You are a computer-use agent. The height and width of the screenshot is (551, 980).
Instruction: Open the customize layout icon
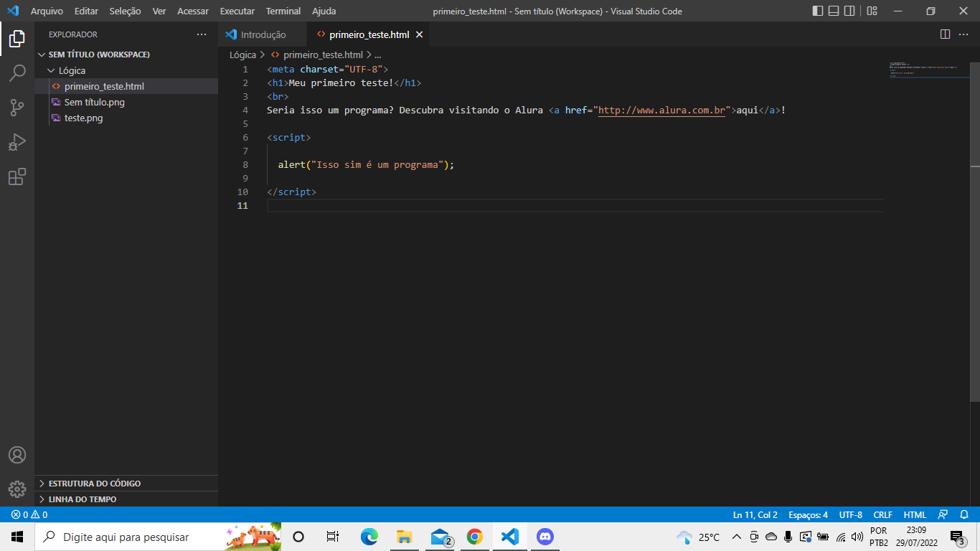[872, 11]
